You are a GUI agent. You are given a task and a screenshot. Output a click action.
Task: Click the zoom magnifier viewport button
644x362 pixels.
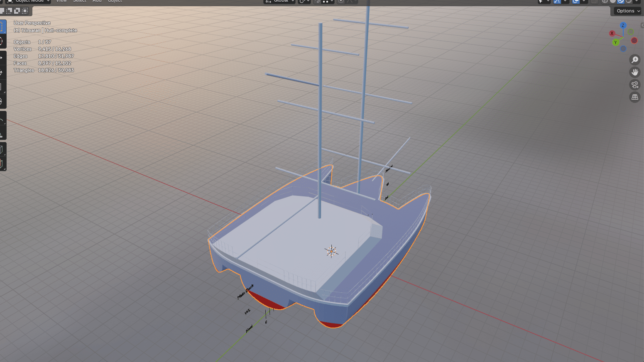coord(634,60)
